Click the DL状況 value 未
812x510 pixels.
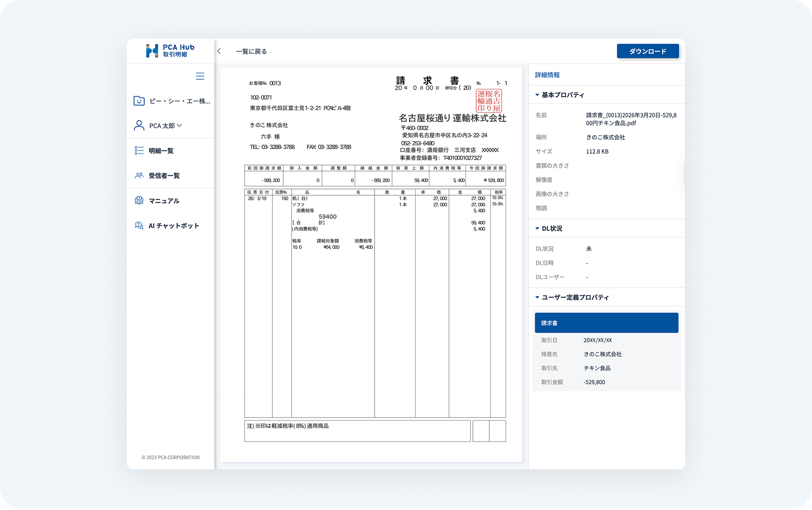click(x=589, y=249)
